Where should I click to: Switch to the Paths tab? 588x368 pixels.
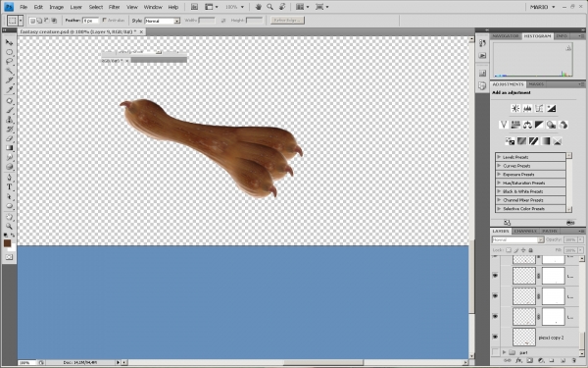[550, 231]
